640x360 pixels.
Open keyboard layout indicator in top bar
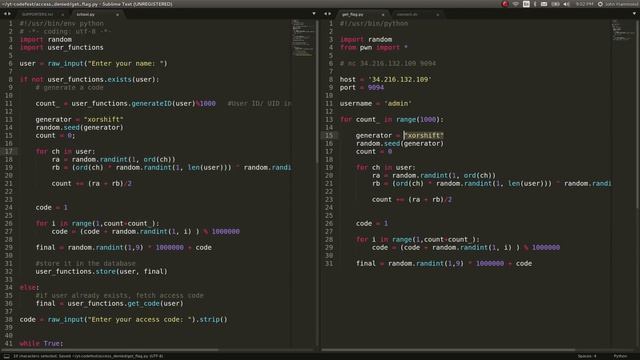click(x=526, y=4)
